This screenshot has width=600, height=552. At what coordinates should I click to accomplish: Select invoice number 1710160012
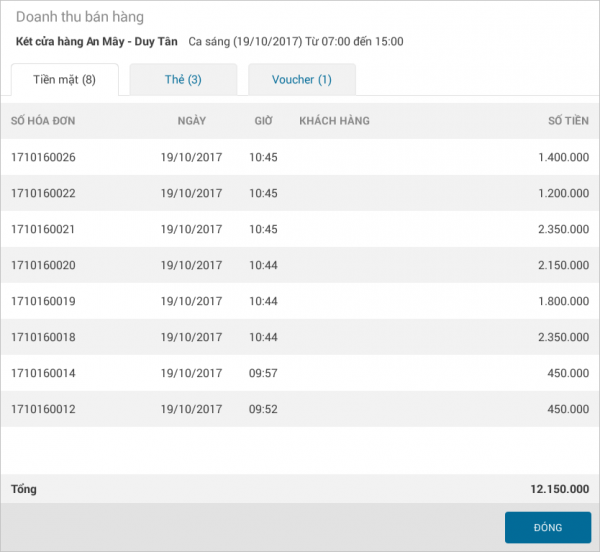(43, 409)
